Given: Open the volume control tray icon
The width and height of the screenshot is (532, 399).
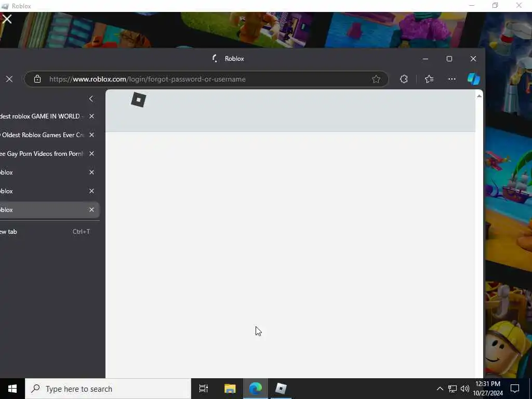Looking at the screenshot, I should pos(465,389).
